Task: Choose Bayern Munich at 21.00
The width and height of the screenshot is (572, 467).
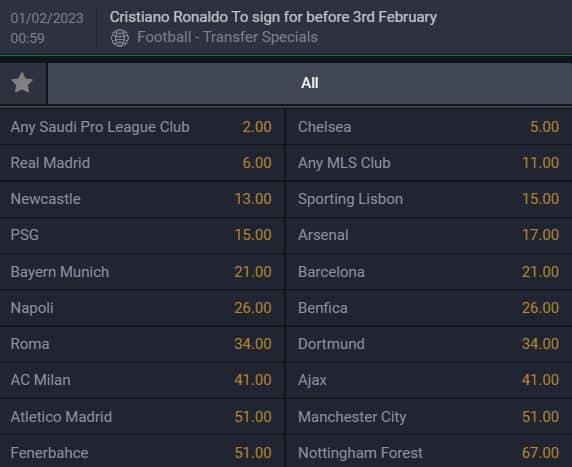Action: click(142, 272)
